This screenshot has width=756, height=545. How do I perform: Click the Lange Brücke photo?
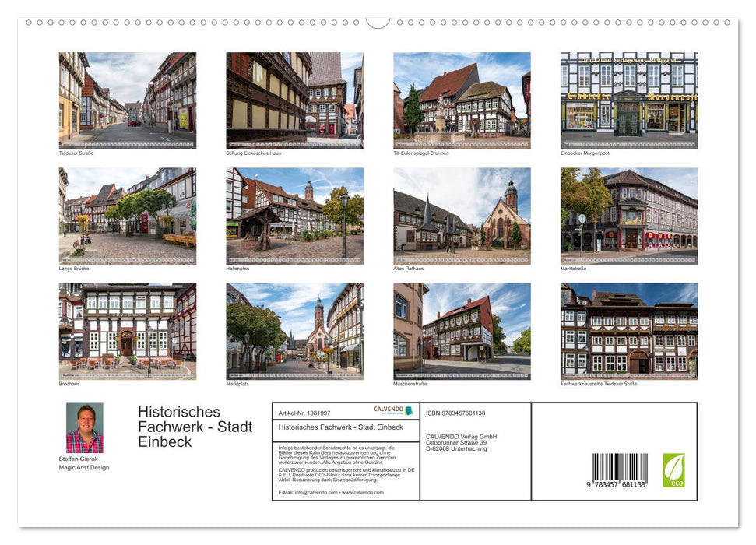click(128, 215)
